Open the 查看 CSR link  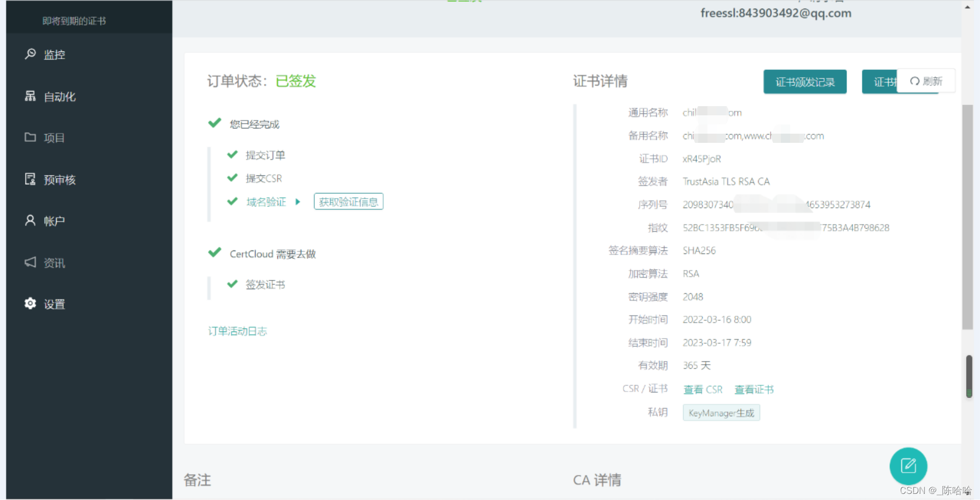[x=703, y=390]
